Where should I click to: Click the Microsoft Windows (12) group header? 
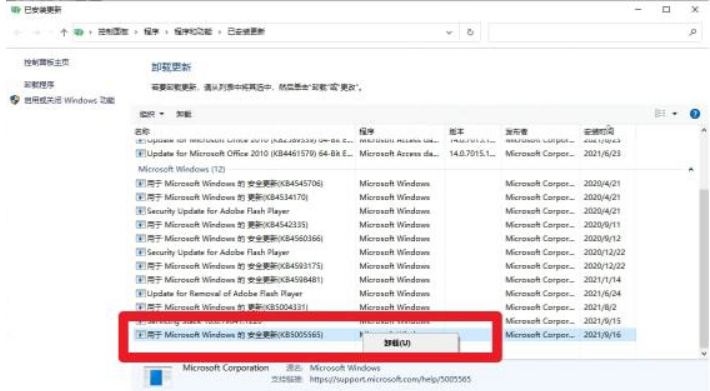tap(181, 169)
